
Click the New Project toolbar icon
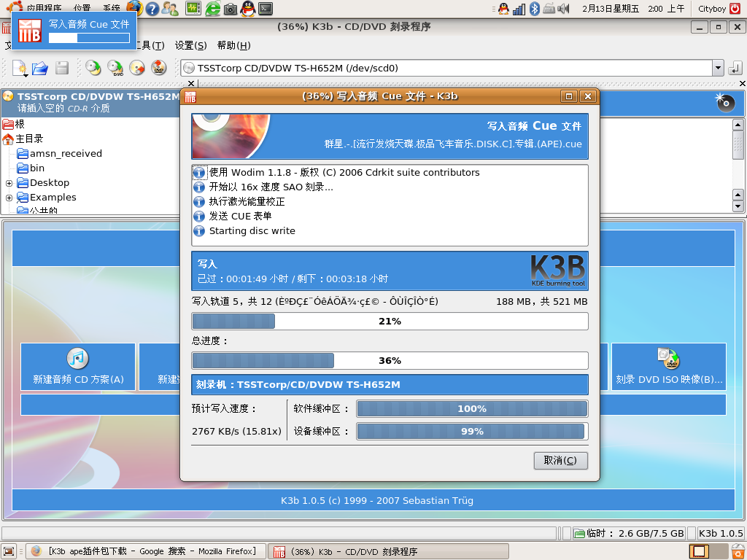pos(19,68)
